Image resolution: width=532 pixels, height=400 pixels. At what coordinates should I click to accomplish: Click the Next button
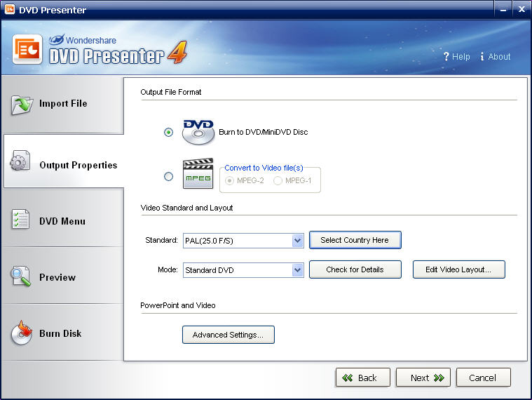click(423, 378)
